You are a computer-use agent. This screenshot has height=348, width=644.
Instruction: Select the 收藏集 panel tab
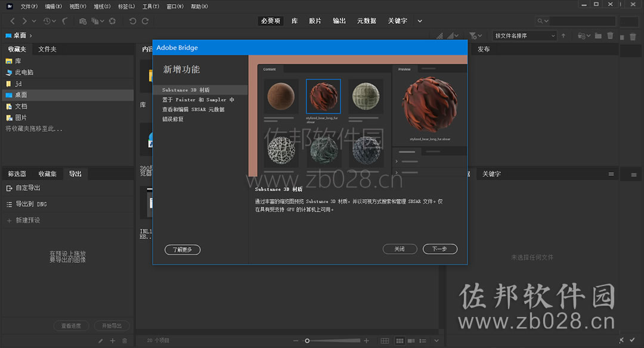tap(47, 174)
